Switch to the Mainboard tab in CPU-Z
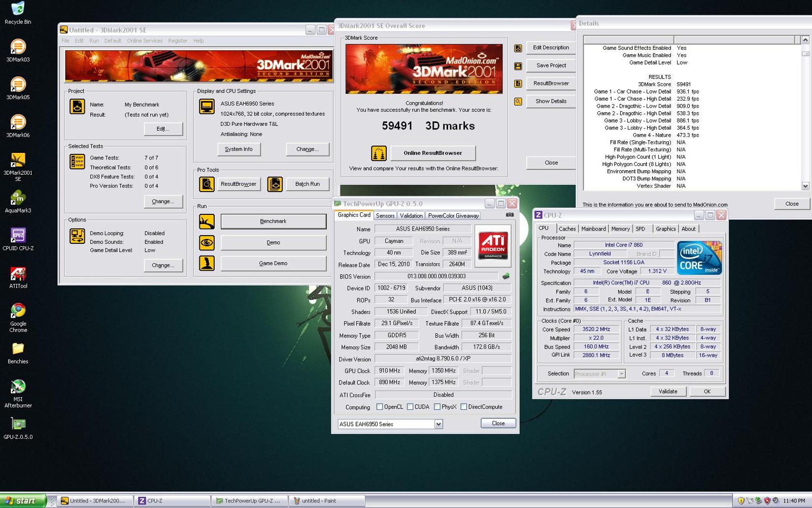 coord(593,229)
